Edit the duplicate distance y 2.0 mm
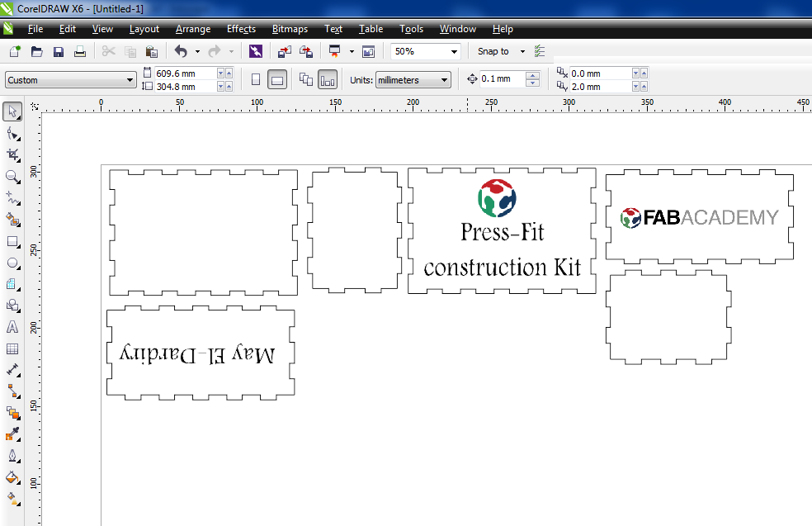The width and height of the screenshot is (812, 526). click(x=600, y=87)
